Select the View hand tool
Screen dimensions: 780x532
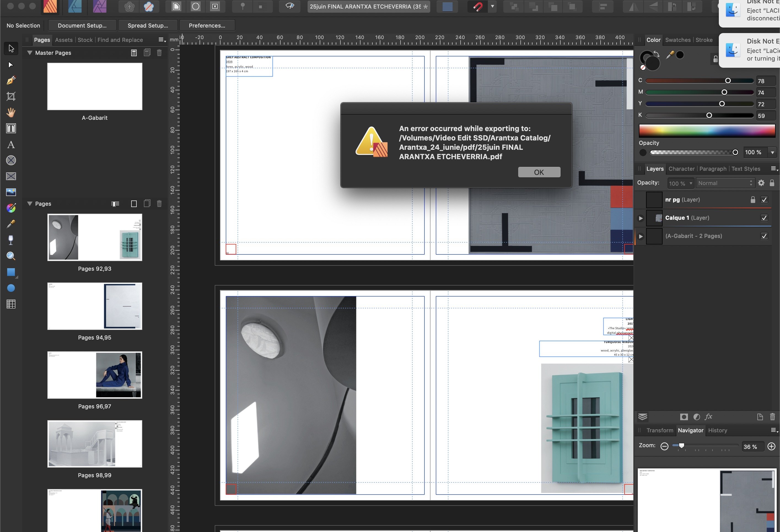point(11,112)
